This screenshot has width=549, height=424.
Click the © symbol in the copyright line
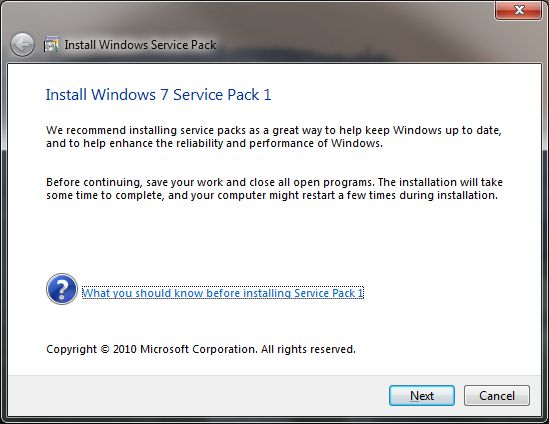coord(105,349)
